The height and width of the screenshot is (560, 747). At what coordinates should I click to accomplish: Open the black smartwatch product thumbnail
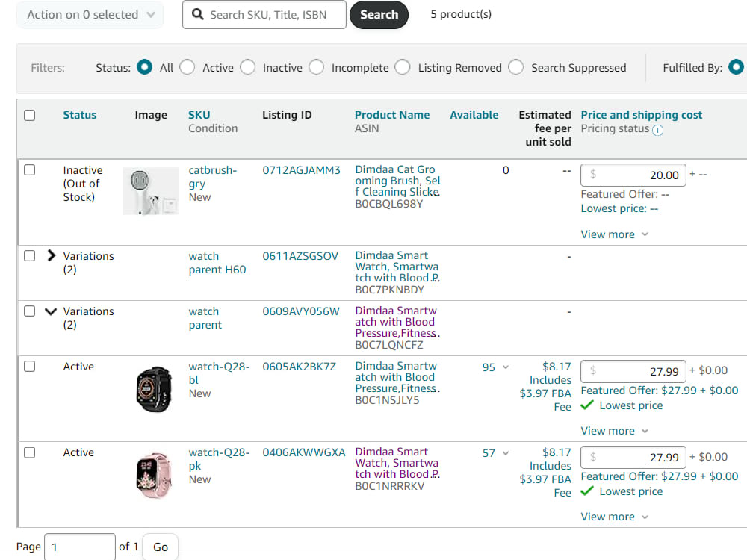[153, 389]
